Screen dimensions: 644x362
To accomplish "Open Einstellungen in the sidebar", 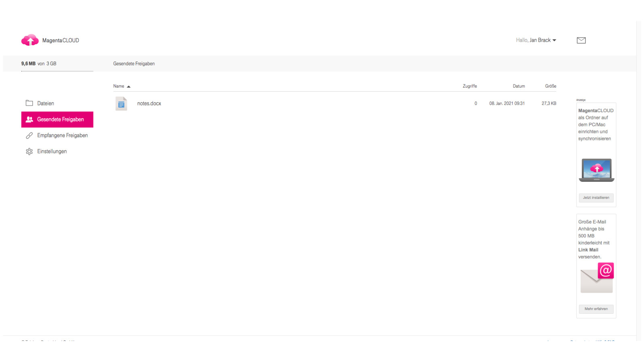I will pos(57,152).
